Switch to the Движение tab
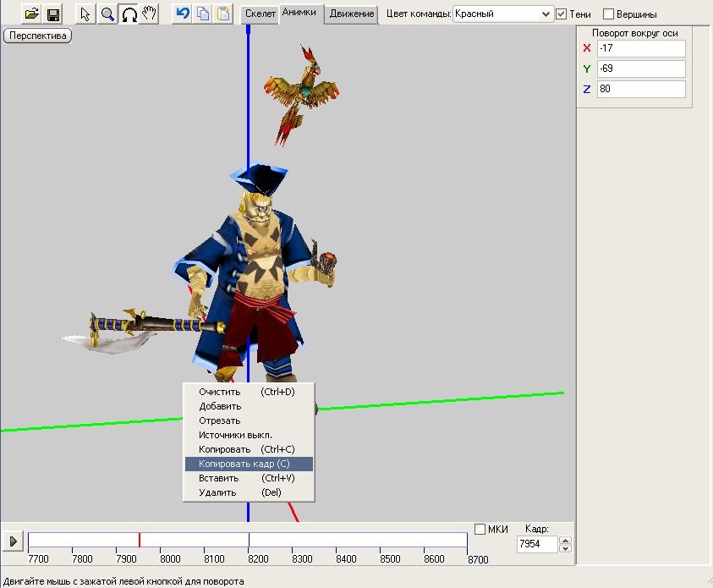Viewport: 713px width, 588px height. click(x=352, y=14)
